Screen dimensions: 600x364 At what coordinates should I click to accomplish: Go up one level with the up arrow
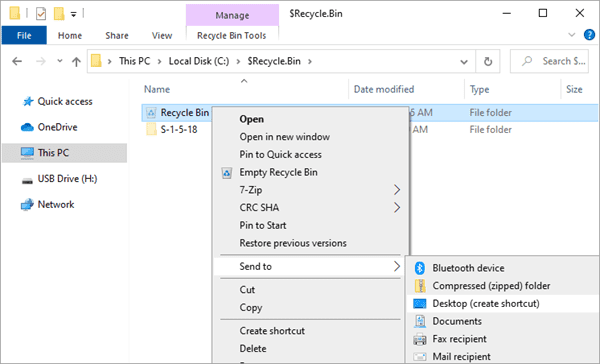(77, 61)
